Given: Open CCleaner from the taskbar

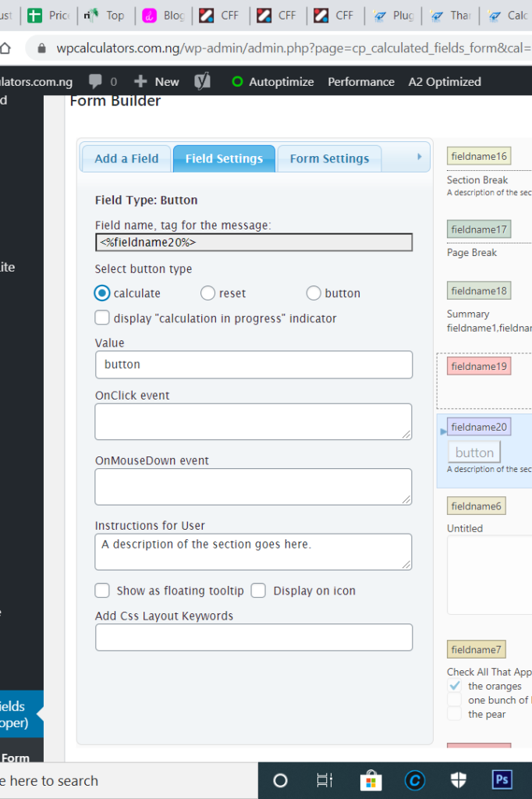Looking at the screenshot, I should [414, 779].
